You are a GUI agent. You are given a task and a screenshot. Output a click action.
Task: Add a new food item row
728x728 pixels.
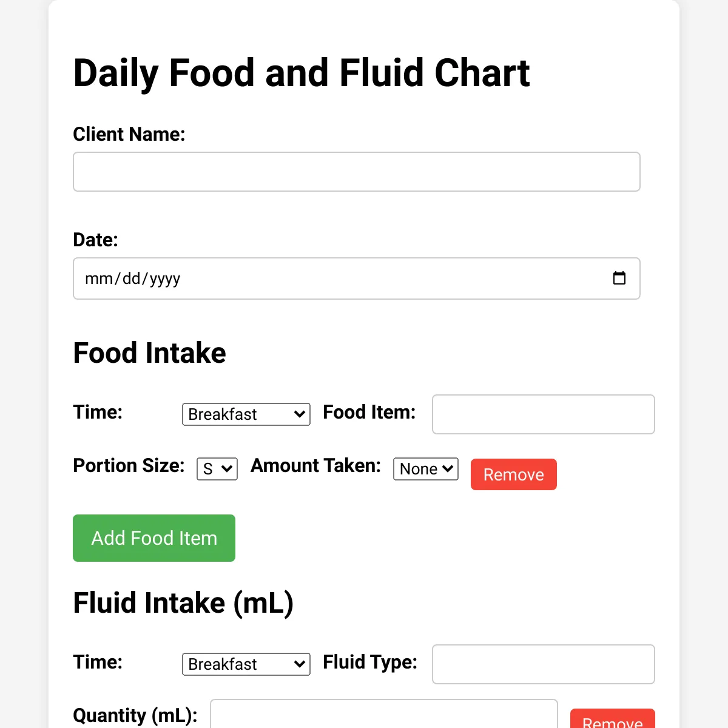pos(154,538)
